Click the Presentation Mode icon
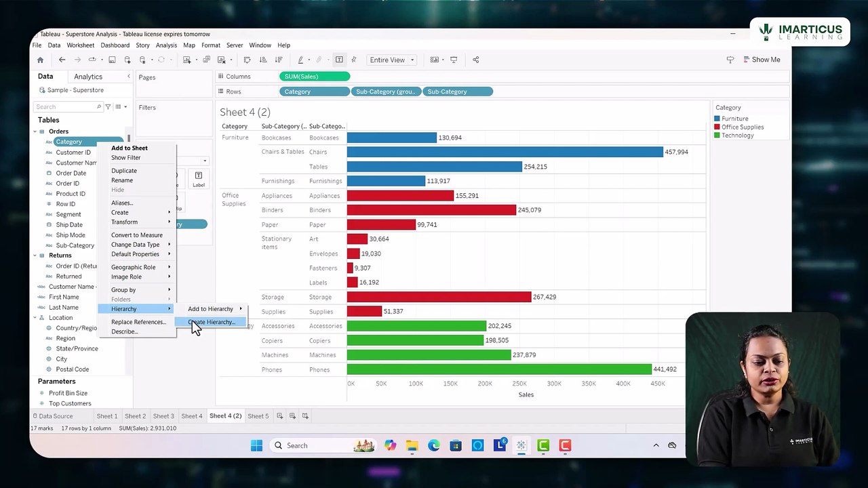Screen dimensions: 868x488 pos(454,60)
